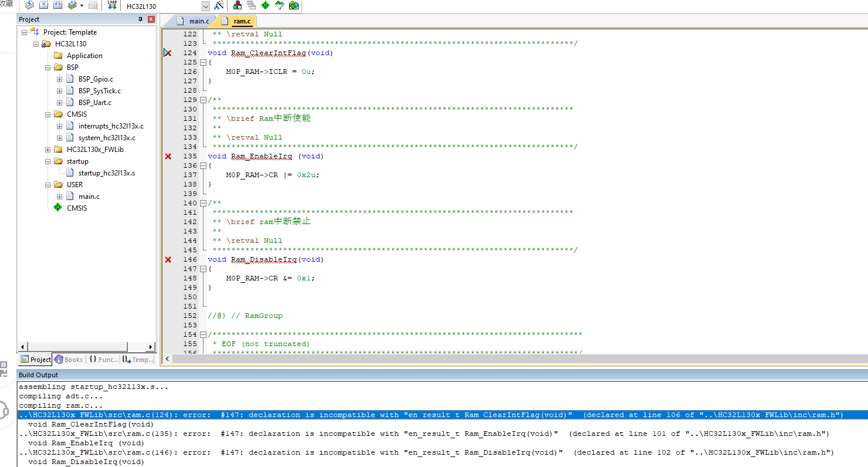Screen dimensions: 868x467
Task: Select system_hc32l13x.c in project tree
Action: click(x=107, y=138)
